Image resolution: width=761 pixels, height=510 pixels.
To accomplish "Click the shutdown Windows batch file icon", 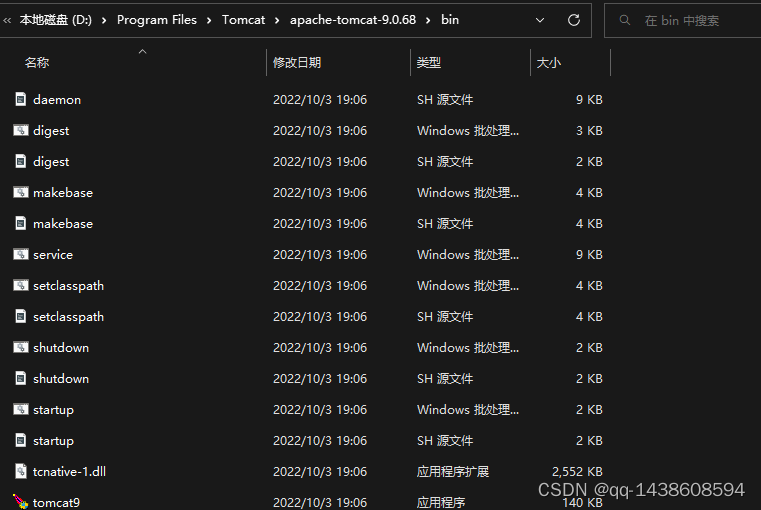I will [20, 348].
